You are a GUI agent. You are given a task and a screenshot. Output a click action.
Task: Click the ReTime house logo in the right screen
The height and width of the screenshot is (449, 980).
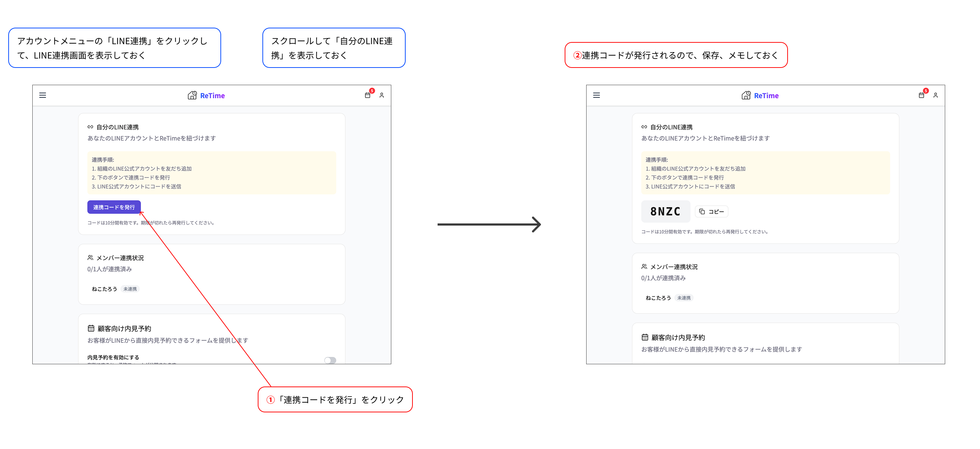click(746, 95)
